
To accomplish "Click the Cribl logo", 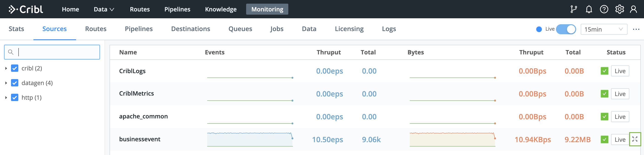I will point(26,9).
